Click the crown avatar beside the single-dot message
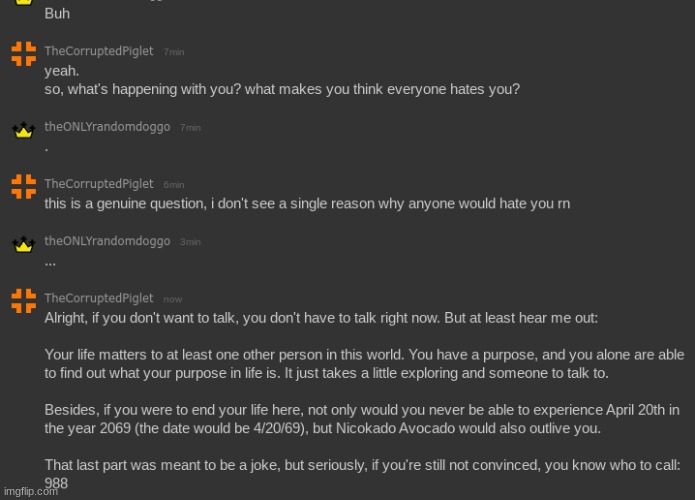The height and width of the screenshot is (500, 695). pos(23,131)
